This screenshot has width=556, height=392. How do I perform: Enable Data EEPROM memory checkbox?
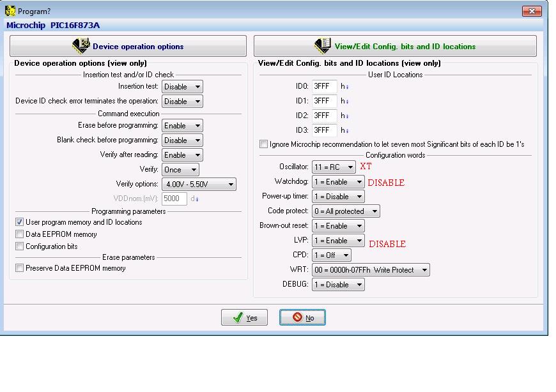(20, 234)
